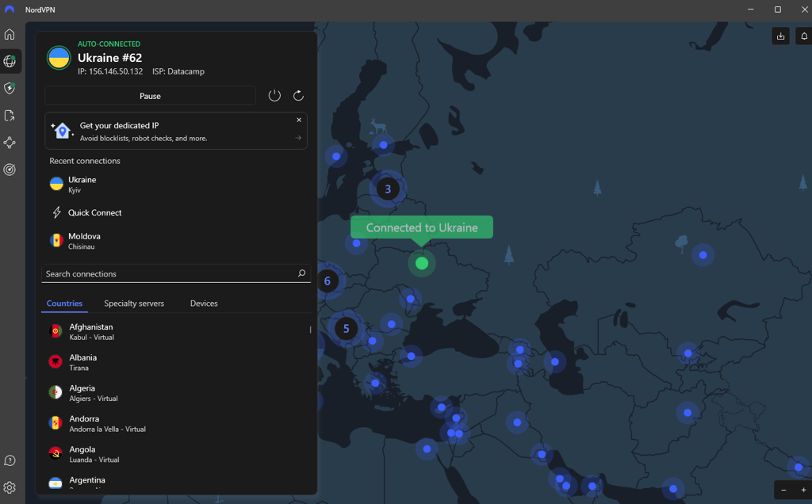Open the file sharing icon in sidebar

point(10,116)
